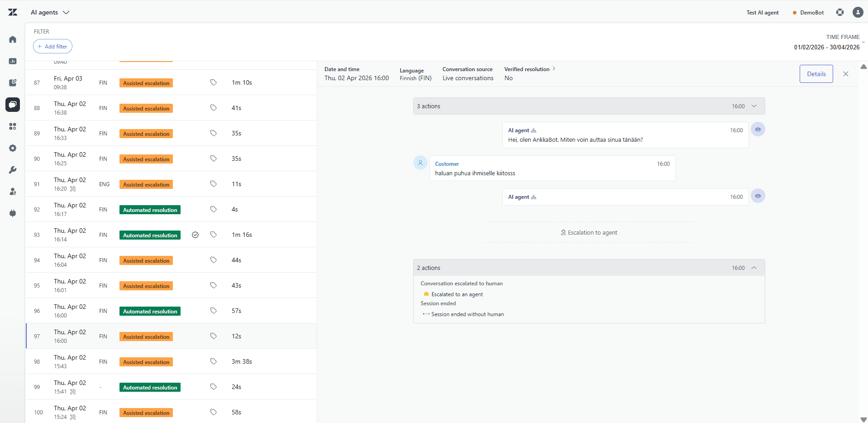Expand the Verified resolution chevron
This screenshot has width=868, height=423.
[553, 69]
